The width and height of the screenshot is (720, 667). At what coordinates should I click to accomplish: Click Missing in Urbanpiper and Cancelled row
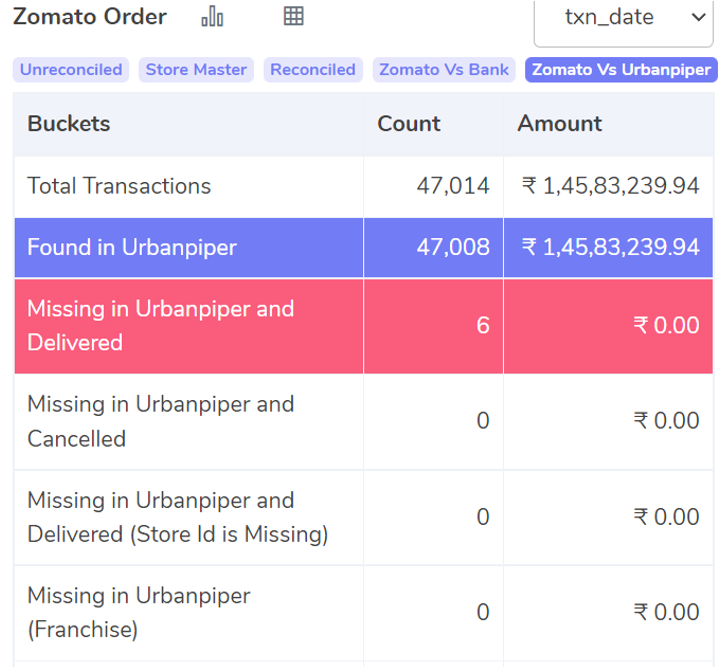pyautogui.click(x=364, y=421)
